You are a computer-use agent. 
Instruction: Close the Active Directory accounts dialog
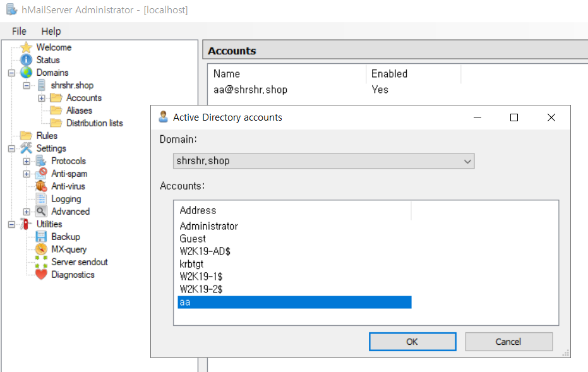click(x=551, y=117)
